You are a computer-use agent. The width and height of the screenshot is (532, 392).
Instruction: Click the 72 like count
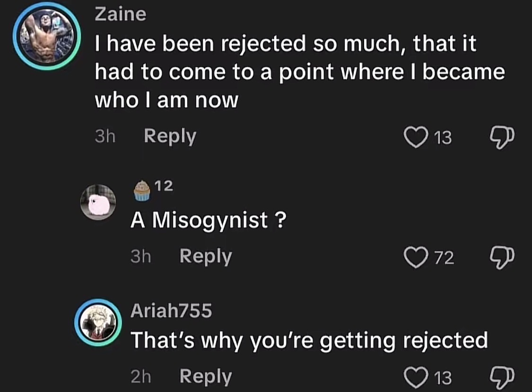444,258
